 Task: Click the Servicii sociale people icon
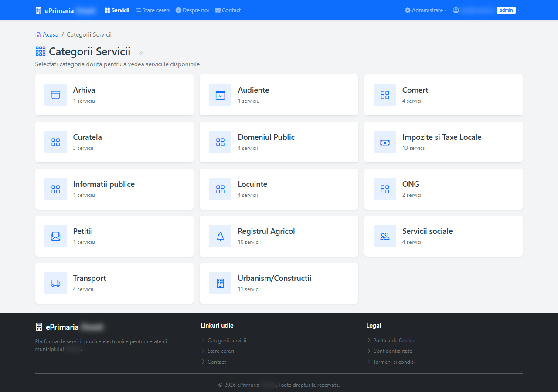[x=385, y=236]
